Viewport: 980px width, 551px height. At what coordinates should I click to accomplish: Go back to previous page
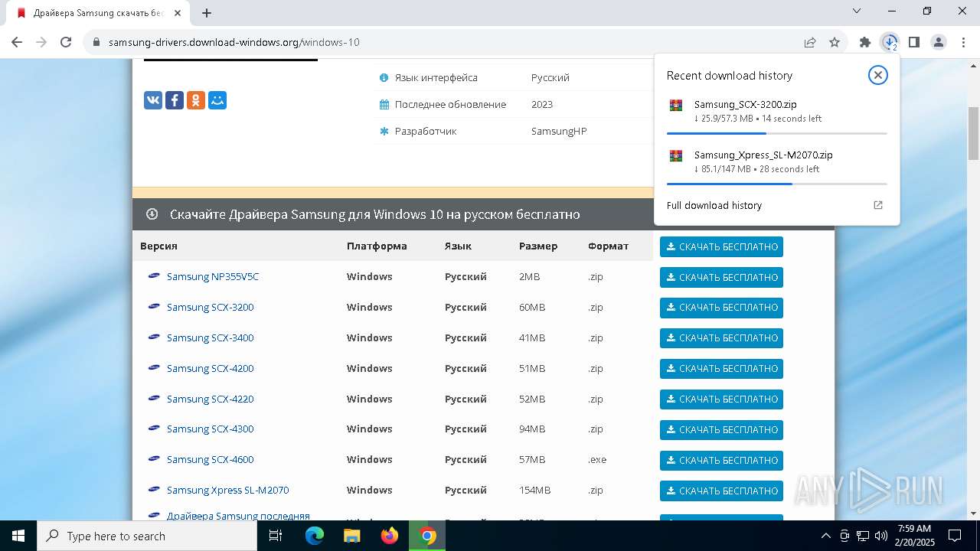[x=17, y=42]
